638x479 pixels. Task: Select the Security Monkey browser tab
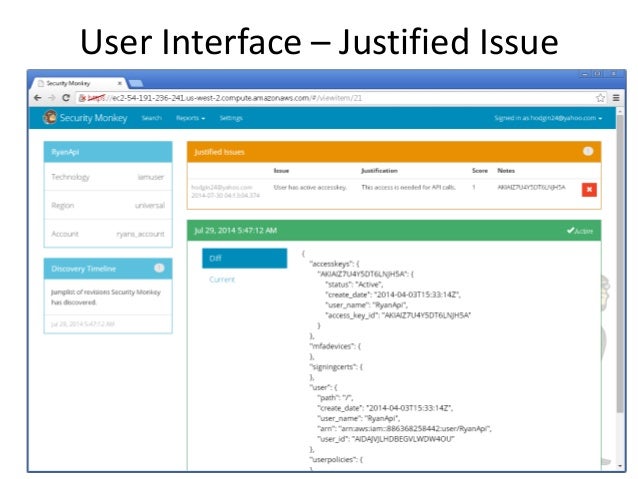click(x=79, y=83)
